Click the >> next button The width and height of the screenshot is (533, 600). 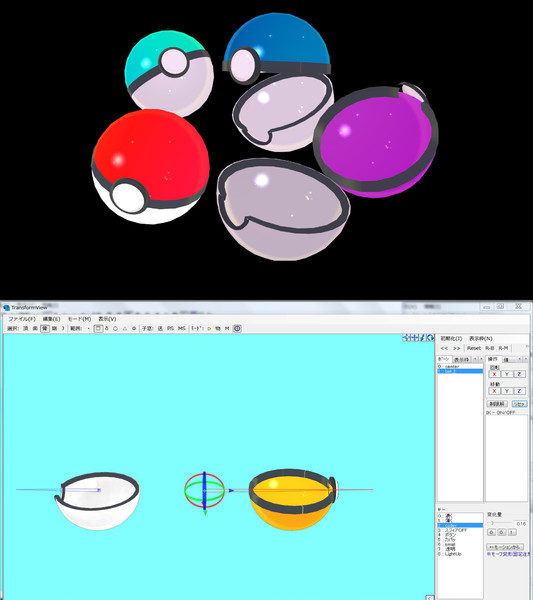coord(456,348)
